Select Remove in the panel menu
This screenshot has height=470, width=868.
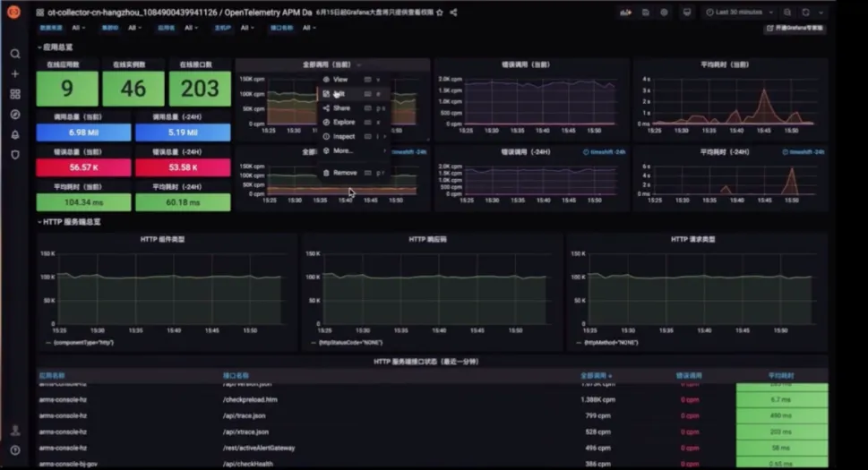point(354,173)
